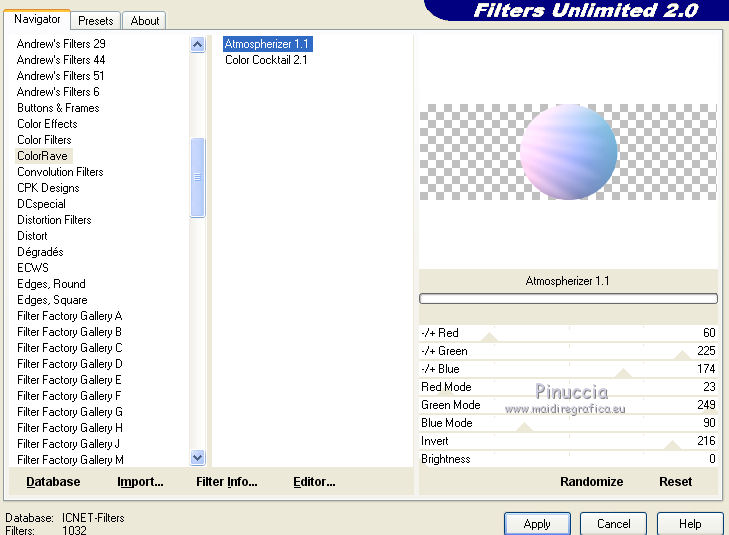The width and height of the screenshot is (729, 535).
Task: Click the Database button
Action: (x=53, y=482)
